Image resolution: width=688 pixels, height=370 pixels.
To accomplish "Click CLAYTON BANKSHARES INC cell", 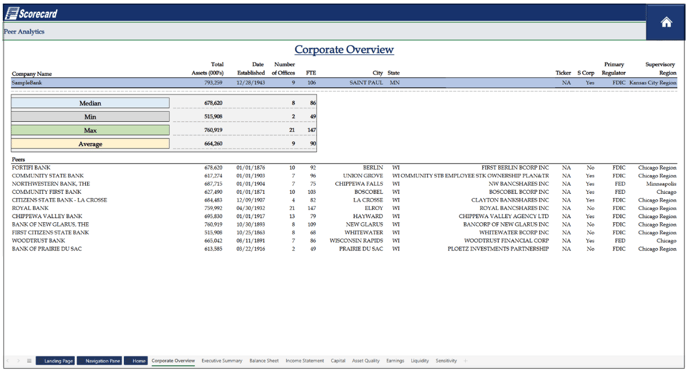I will click(510, 200).
